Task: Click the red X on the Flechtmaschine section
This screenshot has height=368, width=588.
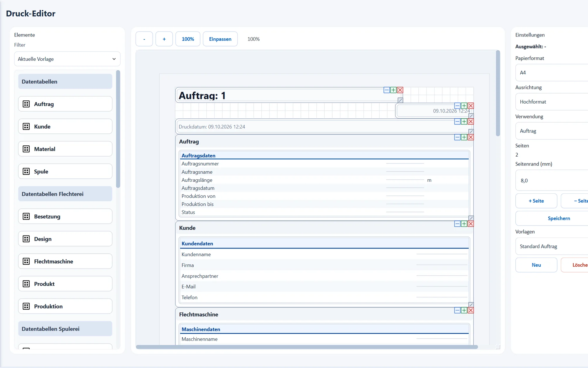Action: tap(471, 310)
